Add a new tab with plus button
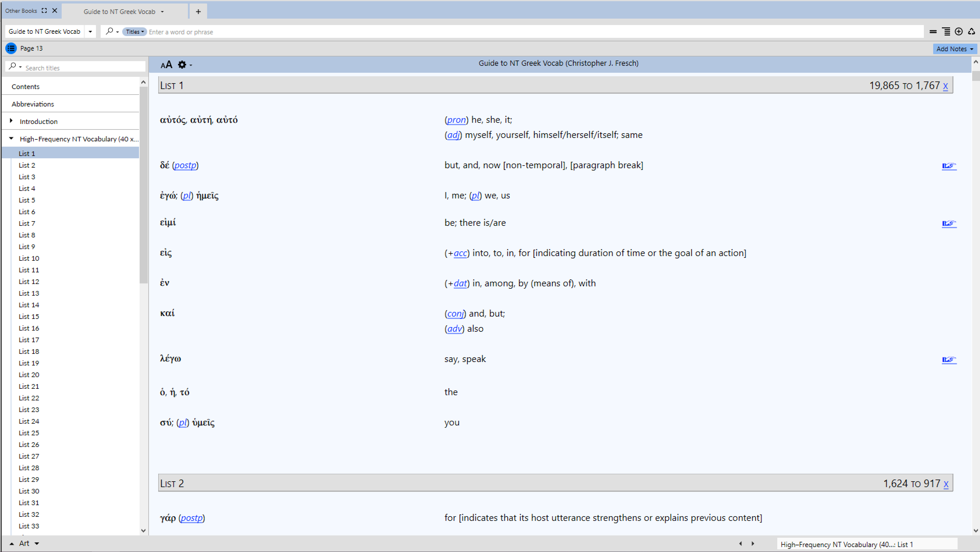 (198, 11)
